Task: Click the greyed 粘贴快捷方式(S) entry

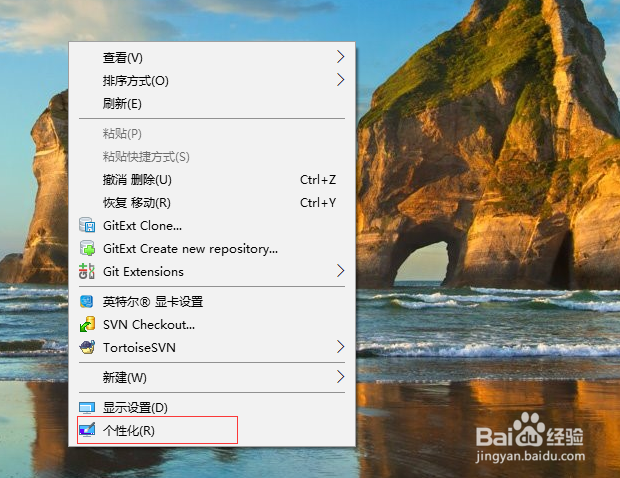Action: [212, 157]
